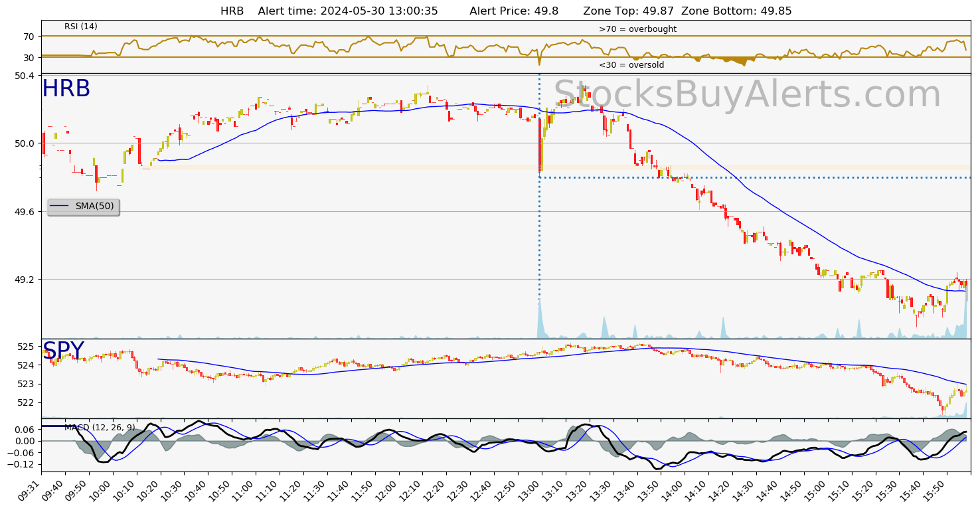Click the Zone Bottom 49.85 text
Screen dimensions: 980x510
737,11
